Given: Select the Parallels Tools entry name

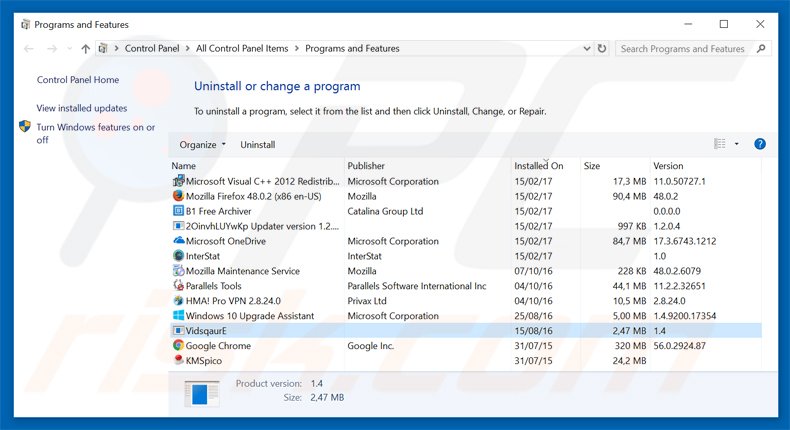Looking at the screenshot, I should tap(214, 286).
